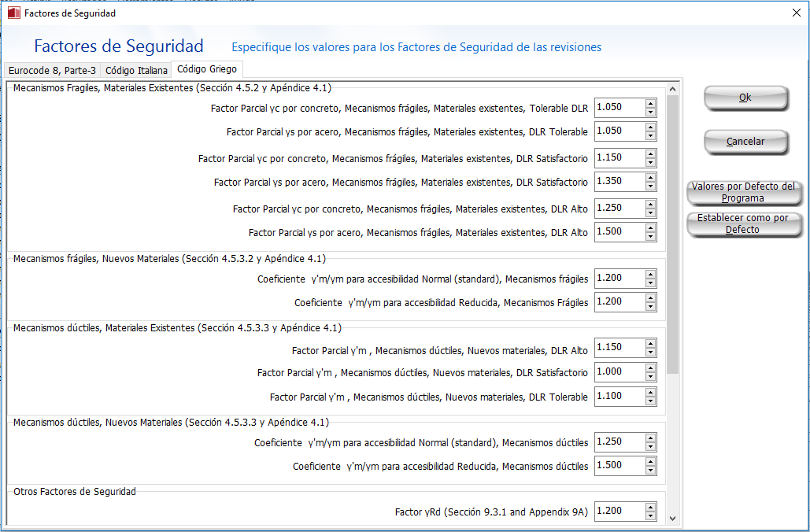Close the Factores de Seguridad dialog
810x532 pixels.
click(x=795, y=13)
